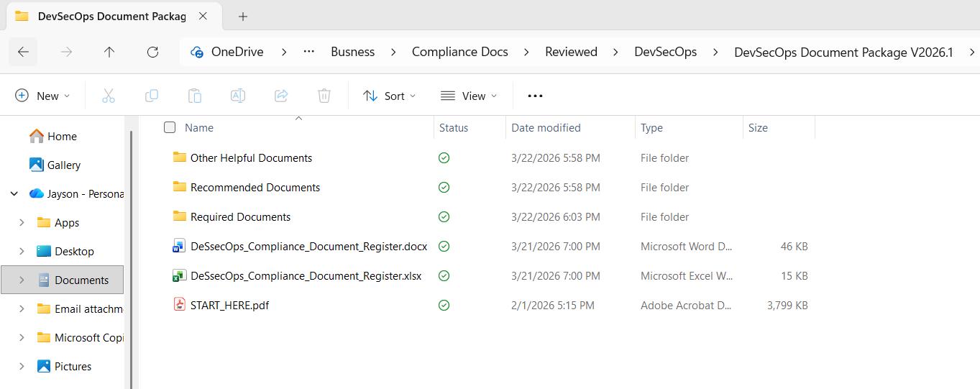The height and width of the screenshot is (389, 980).
Task: Click the Word icon of the .docx file
Action: click(180, 247)
